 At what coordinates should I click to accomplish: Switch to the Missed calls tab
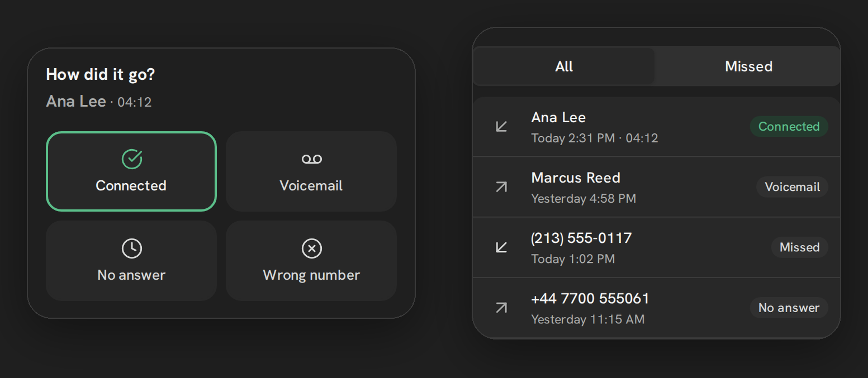click(x=748, y=66)
